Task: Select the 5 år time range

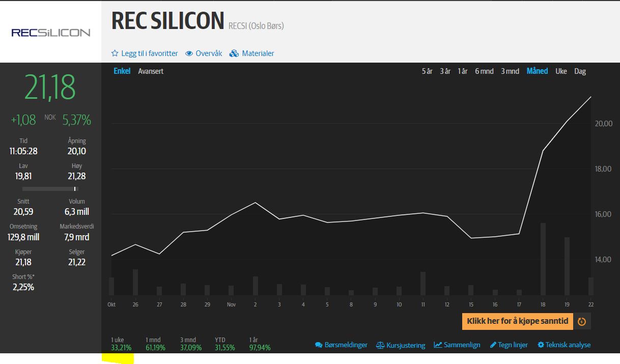Action: point(427,71)
